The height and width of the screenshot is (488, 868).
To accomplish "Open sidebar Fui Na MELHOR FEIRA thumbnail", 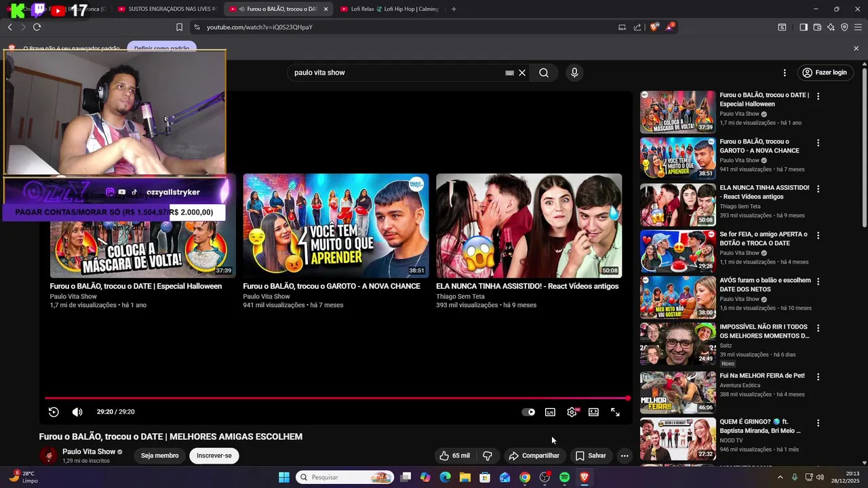I will [x=678, y=392].
